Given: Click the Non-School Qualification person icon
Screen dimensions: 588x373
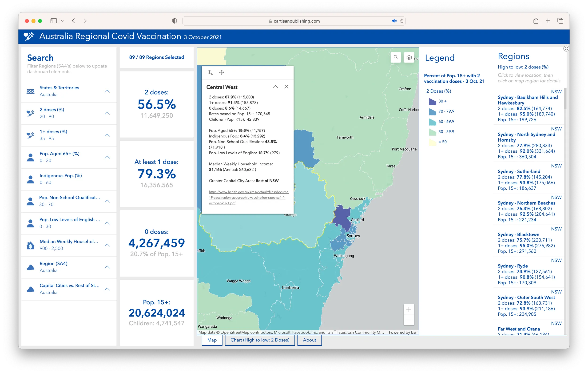Looking at the screenshot, I should [31, 201].
